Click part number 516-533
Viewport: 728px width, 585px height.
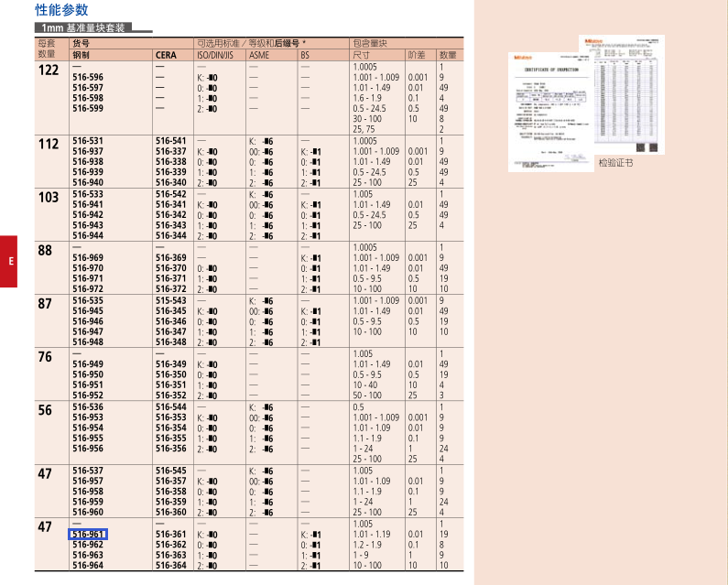point(88,194)
